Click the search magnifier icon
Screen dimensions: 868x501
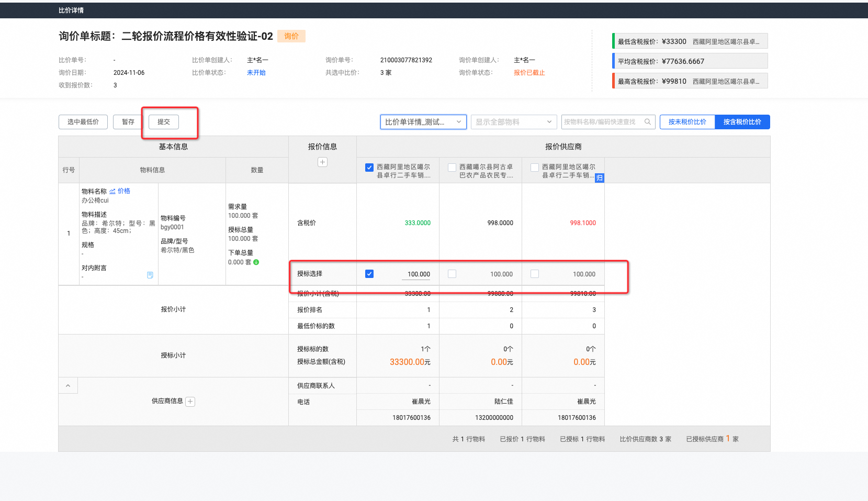648,122
